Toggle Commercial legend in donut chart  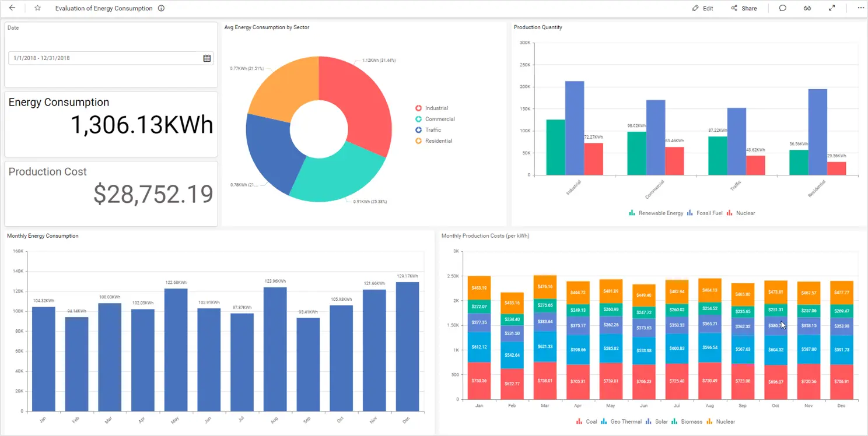tap(435, 119)
